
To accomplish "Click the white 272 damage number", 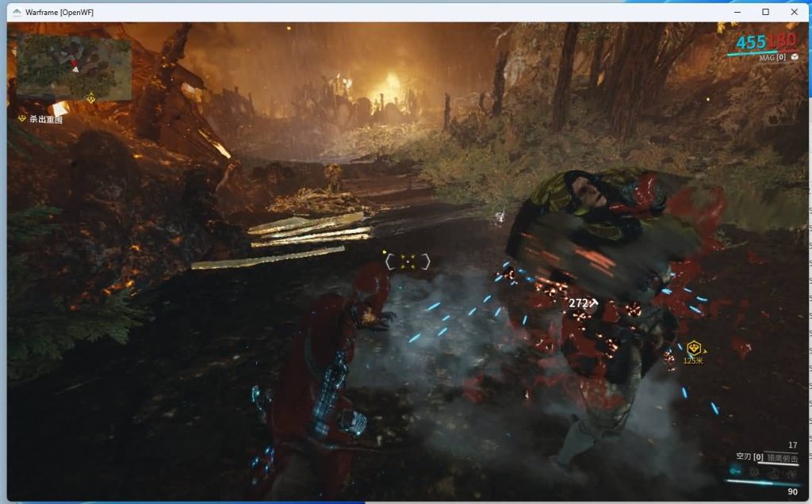I will point(579,303).
